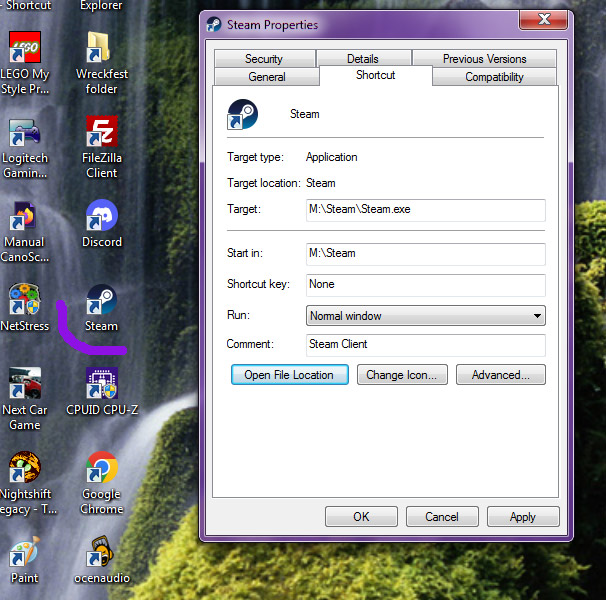This screenshot has height=600, width=606.
Task: Switch to the Security tab
Action: pos(264,59)
